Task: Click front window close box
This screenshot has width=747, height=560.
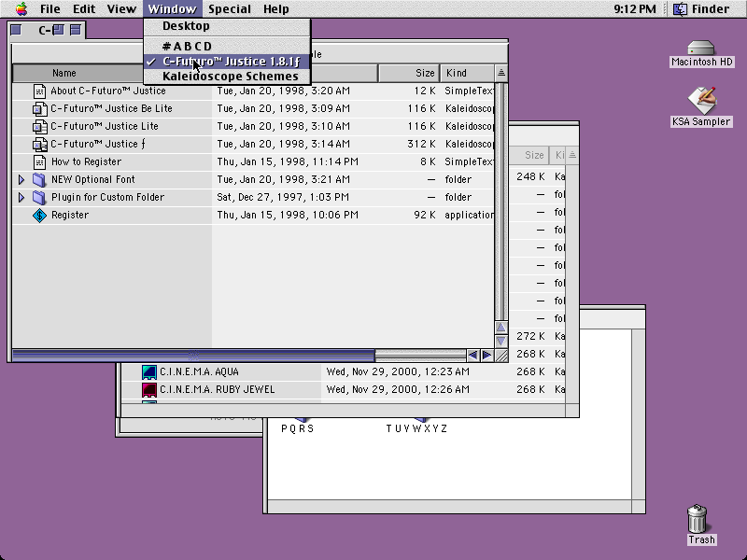Action: click(x=16, y=30)
